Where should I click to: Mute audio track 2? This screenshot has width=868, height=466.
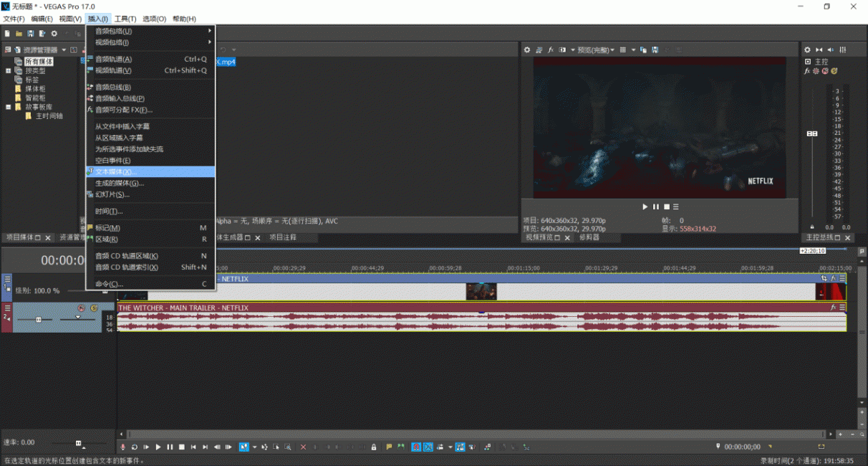tap(82, 308)
